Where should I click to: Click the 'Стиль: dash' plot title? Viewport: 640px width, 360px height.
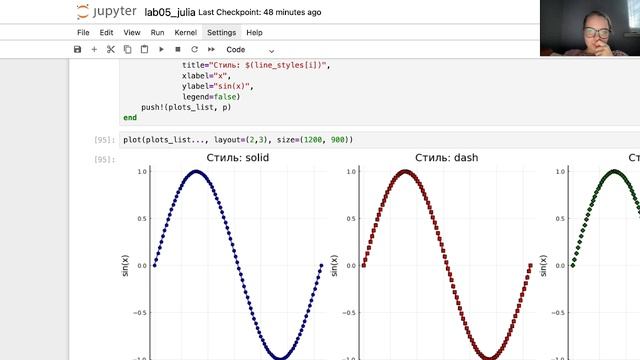tap(447, 158)
